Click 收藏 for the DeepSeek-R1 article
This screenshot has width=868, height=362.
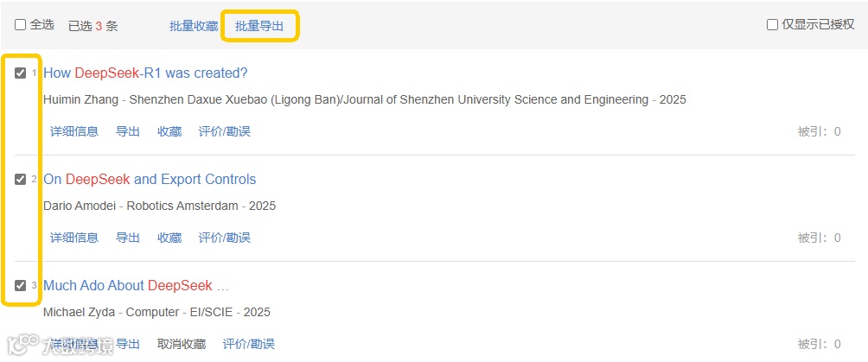click(x=169, y=131)
